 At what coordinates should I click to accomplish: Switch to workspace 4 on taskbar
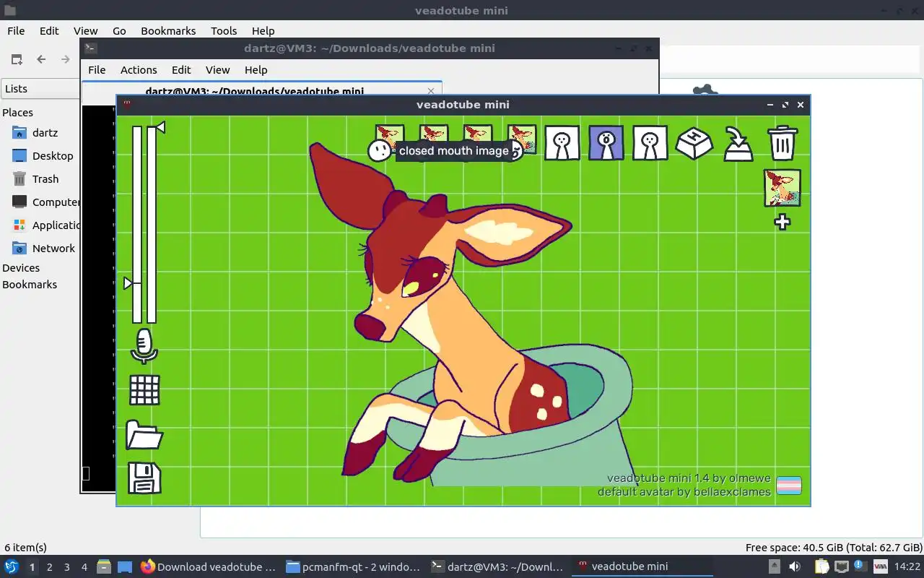[84, 567]
